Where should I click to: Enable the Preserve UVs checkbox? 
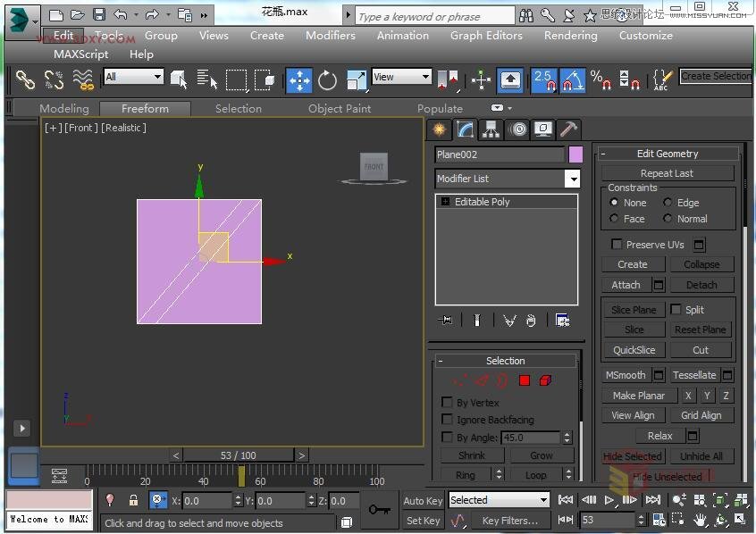coord(617,245)
